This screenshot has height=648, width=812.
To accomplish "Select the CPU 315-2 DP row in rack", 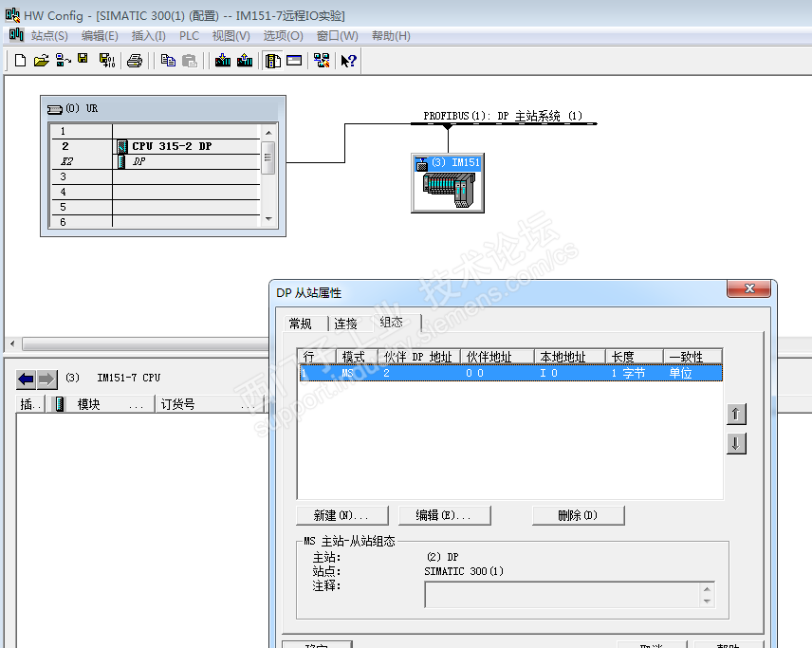I will tap(156, 147).
